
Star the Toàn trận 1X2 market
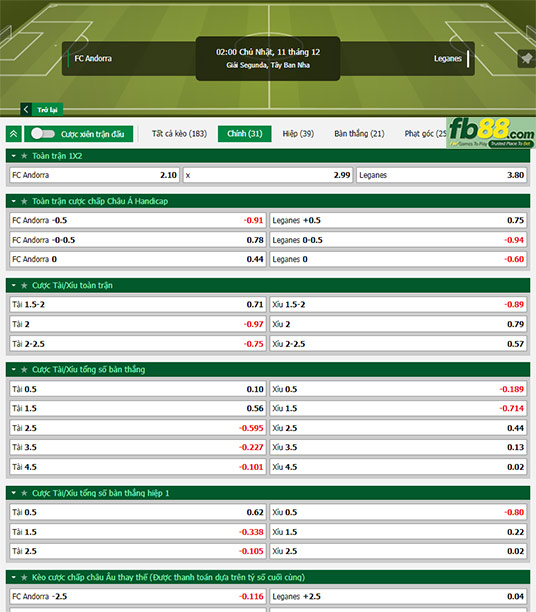point(24,156)
